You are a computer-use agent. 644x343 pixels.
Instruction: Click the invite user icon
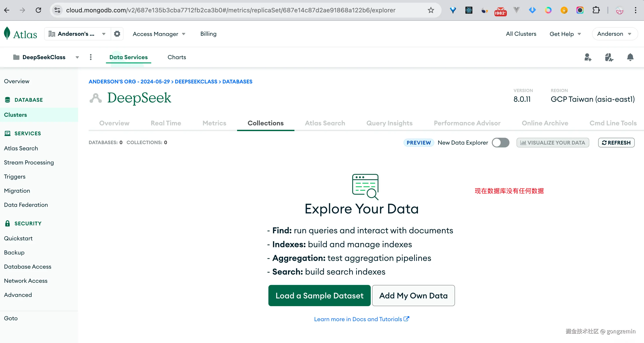[588, 57]
